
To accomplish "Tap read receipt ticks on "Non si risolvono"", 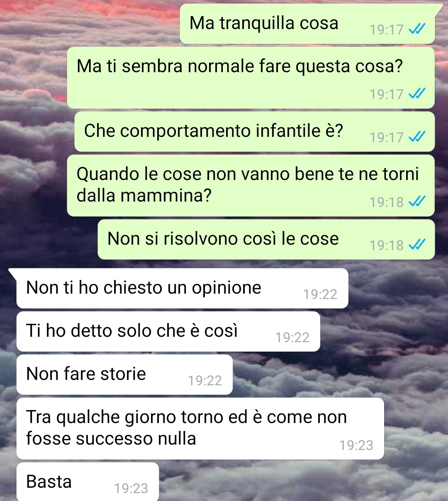I will (416, 245).
